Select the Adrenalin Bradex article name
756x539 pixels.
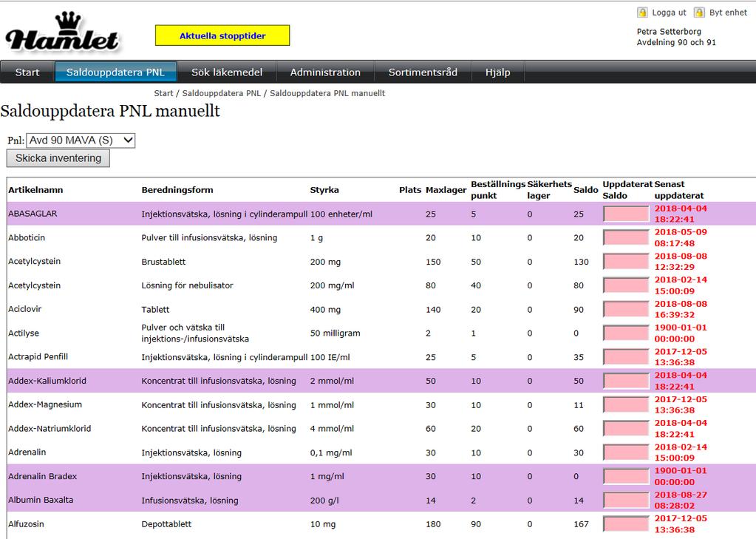click(42, 476)
